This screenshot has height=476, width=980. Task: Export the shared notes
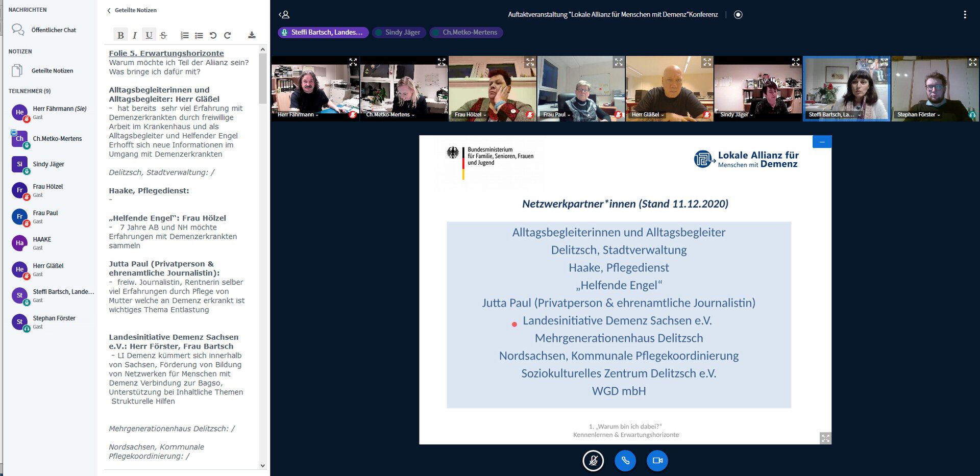tap(251, 35)
